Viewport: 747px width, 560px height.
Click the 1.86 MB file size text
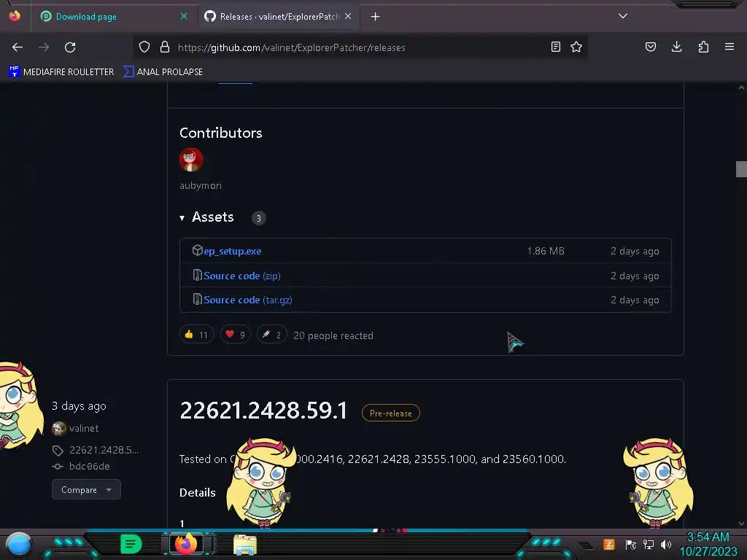pos(546,251)
